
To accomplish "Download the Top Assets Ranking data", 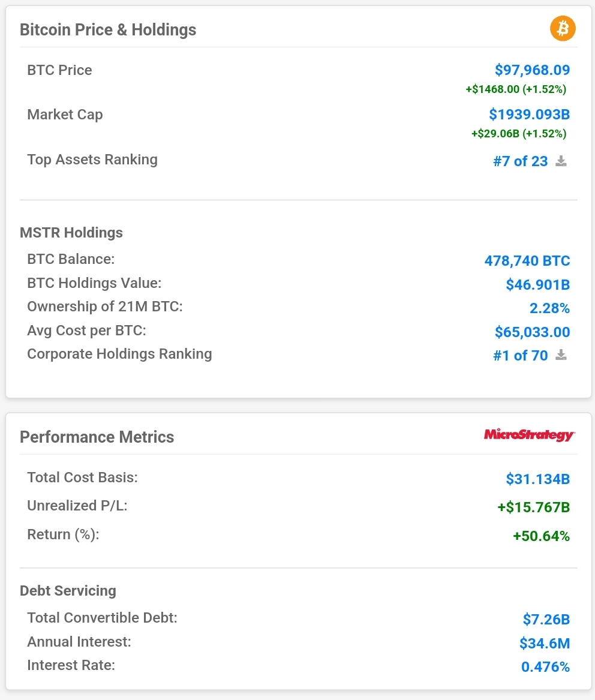I will click(x=561, y=161).
